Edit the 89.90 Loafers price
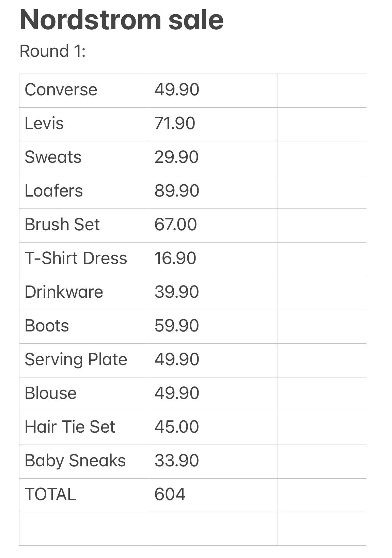Screen dimensions: 392x558 coord(213,192)
